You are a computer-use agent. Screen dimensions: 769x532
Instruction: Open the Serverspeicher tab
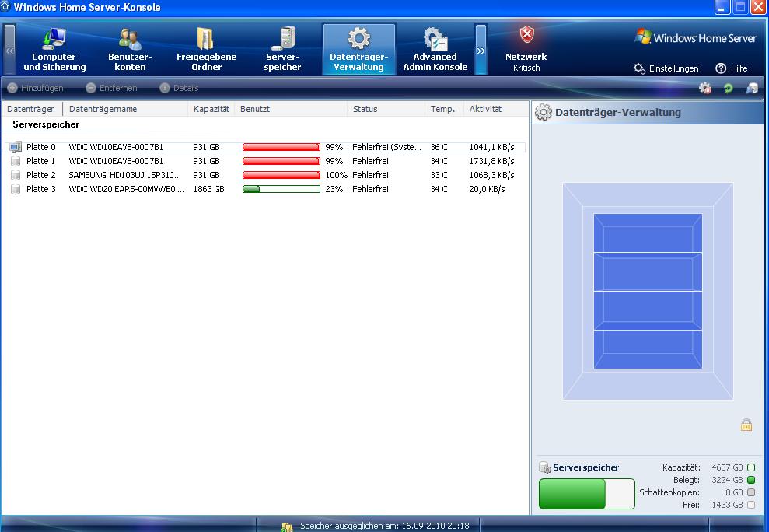282,50
